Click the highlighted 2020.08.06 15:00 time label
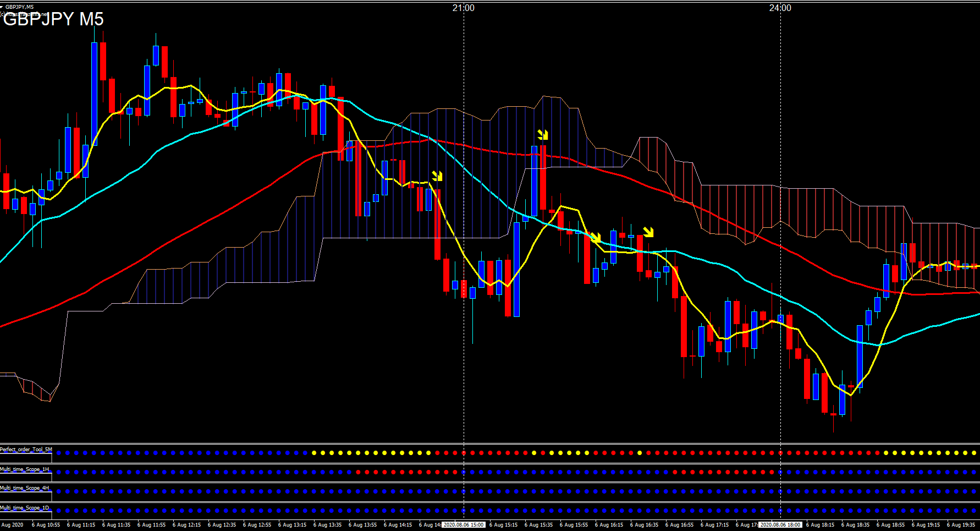The height and width of the screenshot is (531, 980). 464,525
